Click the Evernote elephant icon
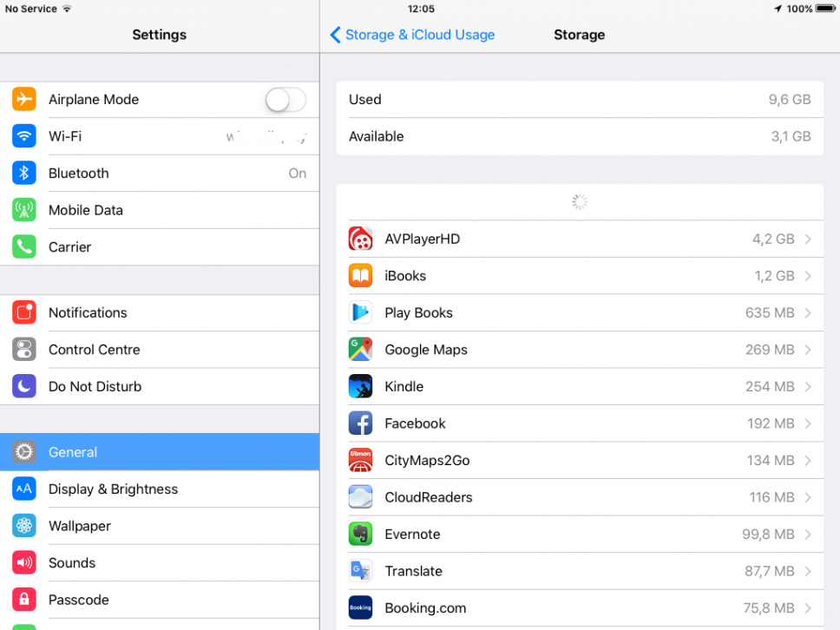This screenshot has height=630, width=840. click(360, 534)
